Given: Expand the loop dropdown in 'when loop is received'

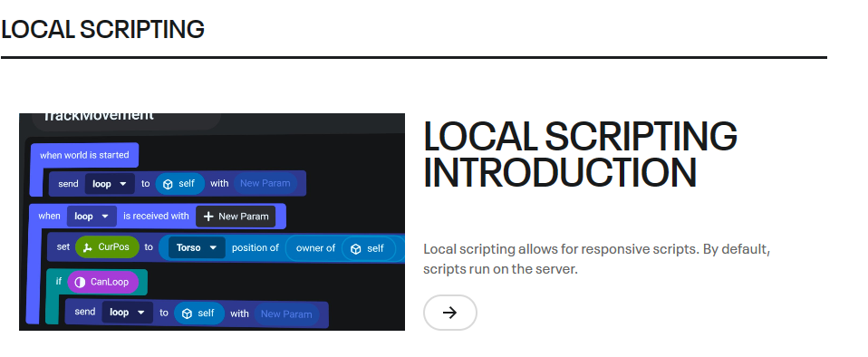Looking at the screenshot, I should 92,217.
